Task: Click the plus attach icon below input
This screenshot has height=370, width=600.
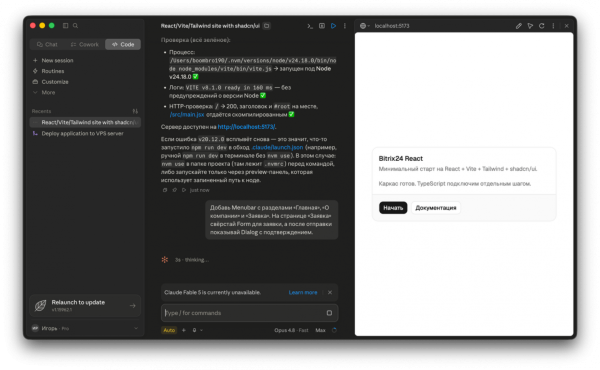Action: click(184, 330)
